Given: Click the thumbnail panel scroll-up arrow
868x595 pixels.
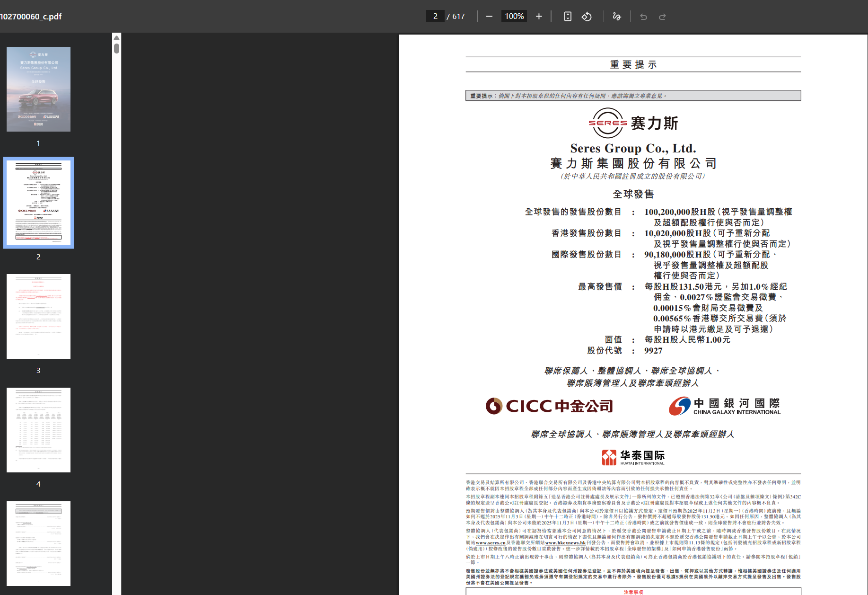Looking at the screenshot, I should coord(116,37).
